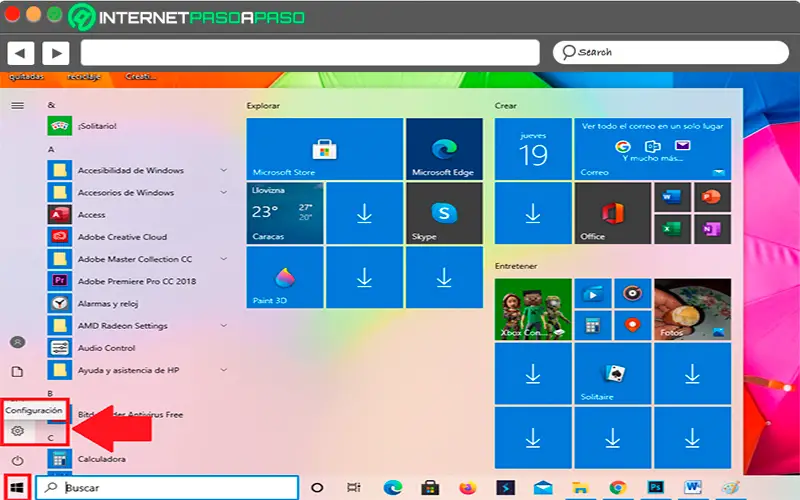
Task: Launch OneNote from the small tile
Action: pos(712,229)
